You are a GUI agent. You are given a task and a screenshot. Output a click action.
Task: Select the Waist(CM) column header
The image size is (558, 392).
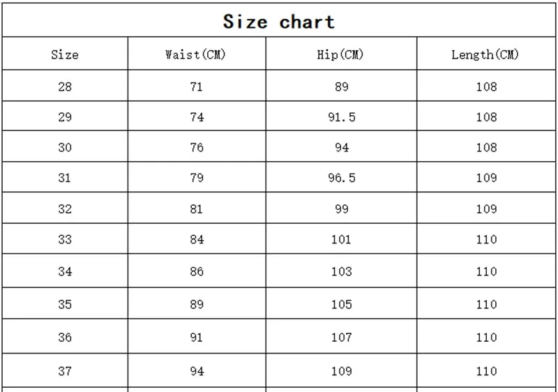pyautogui.click(x=196, y=54)
